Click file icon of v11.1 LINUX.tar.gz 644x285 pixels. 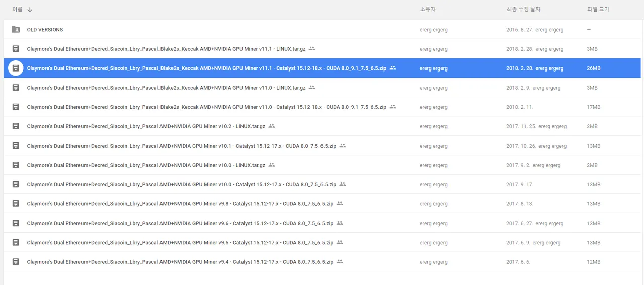[16, 49]
